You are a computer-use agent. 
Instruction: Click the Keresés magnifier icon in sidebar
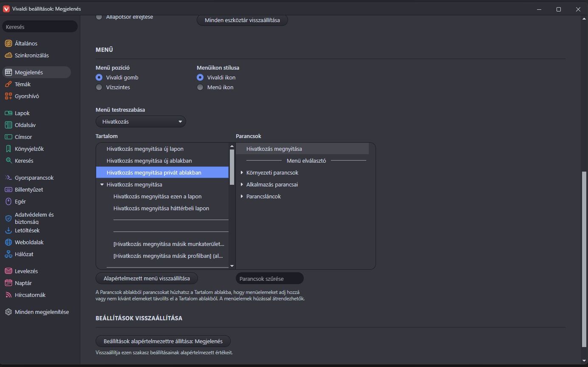pyautogui.click(x=8, y=161)
